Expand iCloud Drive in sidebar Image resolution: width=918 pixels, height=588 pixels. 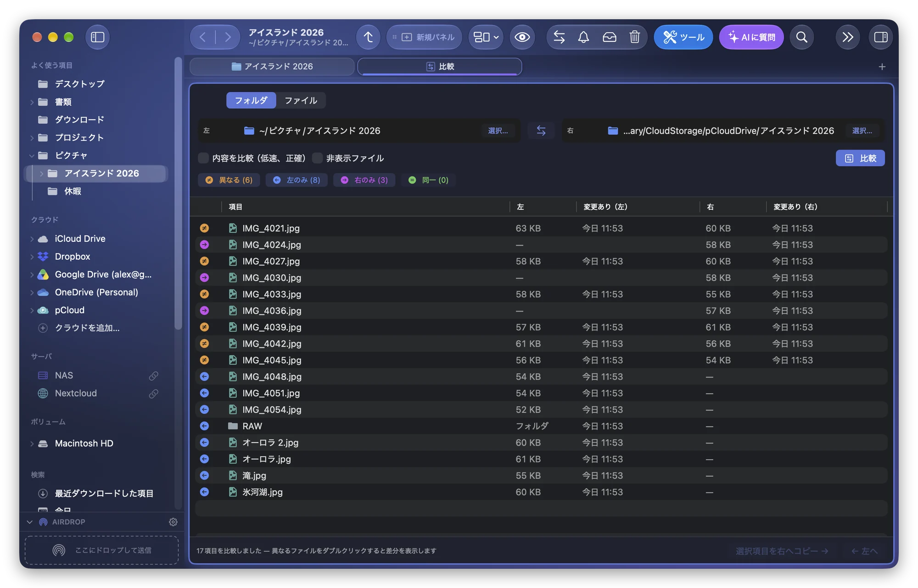click(32, 239)
